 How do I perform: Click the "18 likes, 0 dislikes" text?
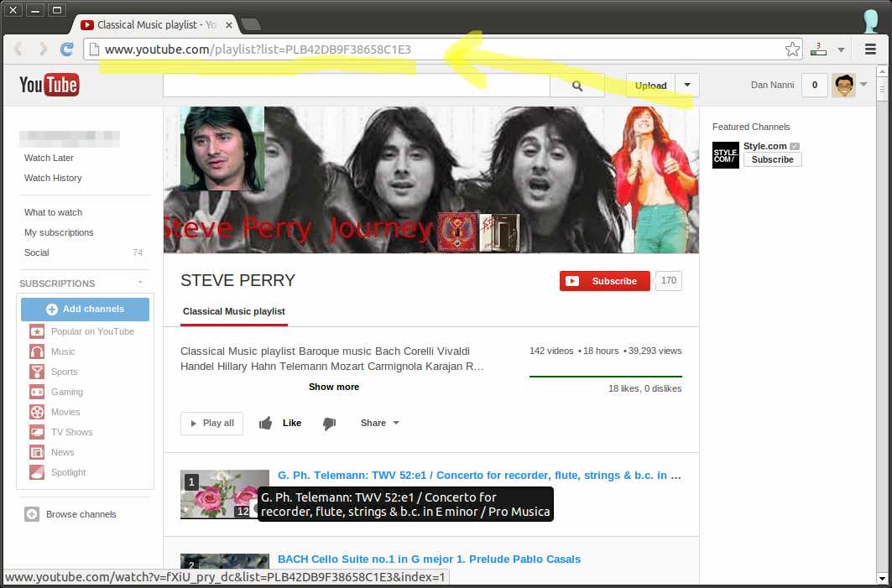click(x=644, y=389)
